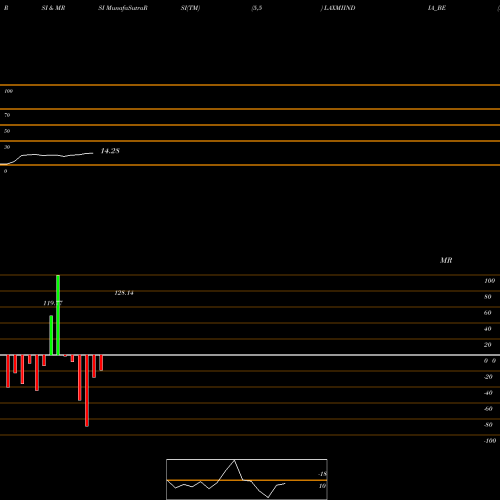Select the 'IA_BE' header text
Image resolution: width=500 pixels, height=500 pixels.
click(437, 8)
